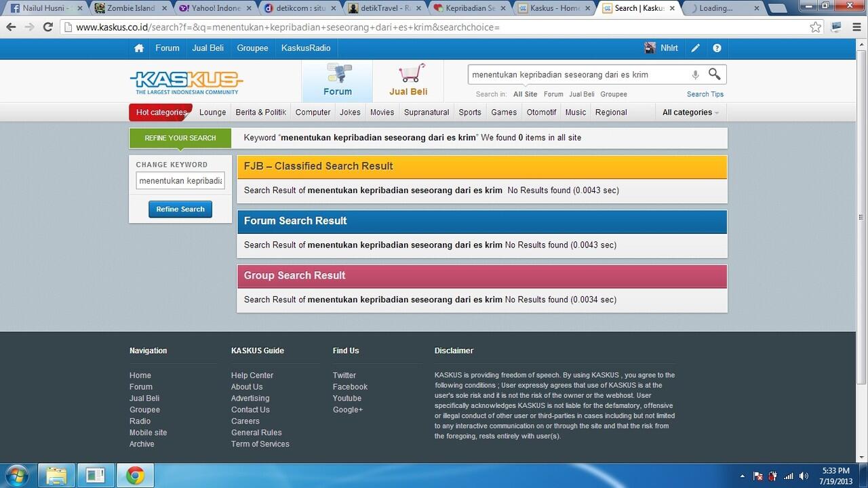Open Computer category
Viewport: 868px width, 488px height.
(x=313, y=113)
